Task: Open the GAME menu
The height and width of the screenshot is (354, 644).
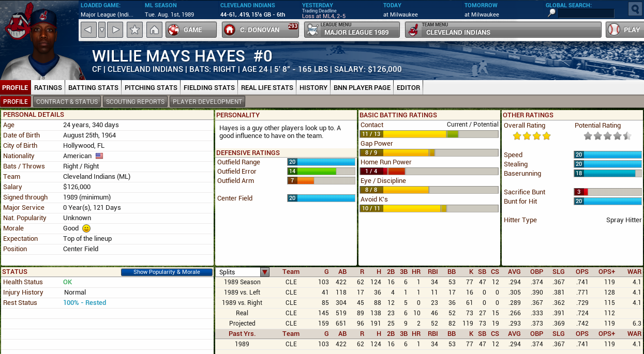Action: [191, 29]
